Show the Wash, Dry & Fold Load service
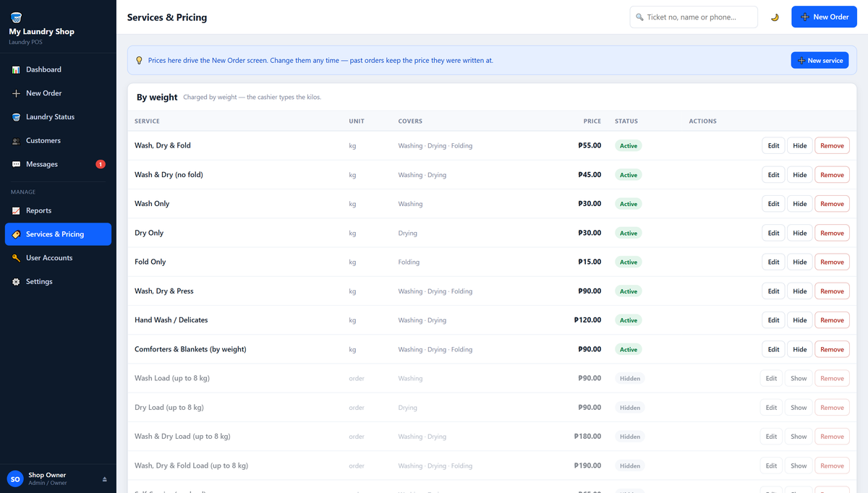This screenshot has width=868, height=493. click(x=799, y=466)
